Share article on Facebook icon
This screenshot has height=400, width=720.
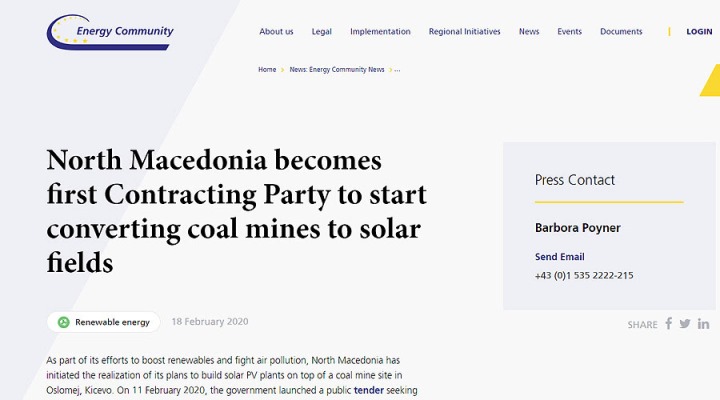point(669,324)
